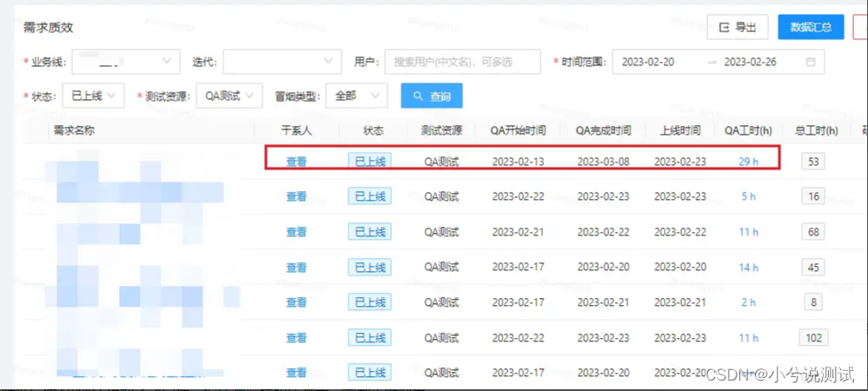Click total hours value 16
Viewport: 868px width, 391px height.
[813, 196]
